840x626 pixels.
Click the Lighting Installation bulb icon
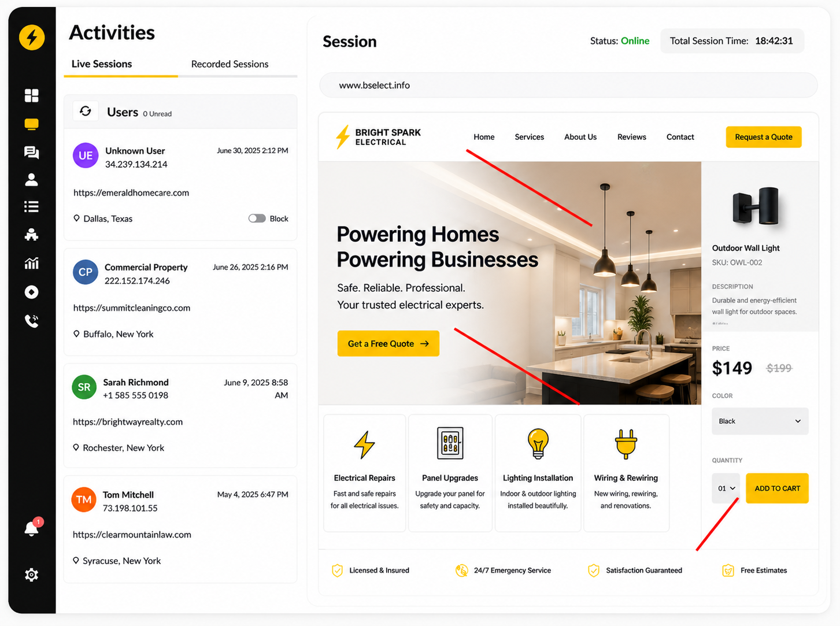point(538,444)
